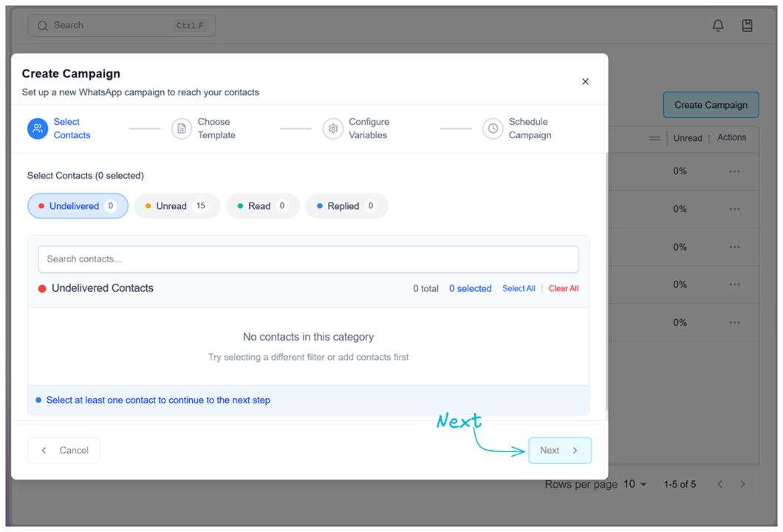Click the next page chevron in pagination

click(742, 484)
